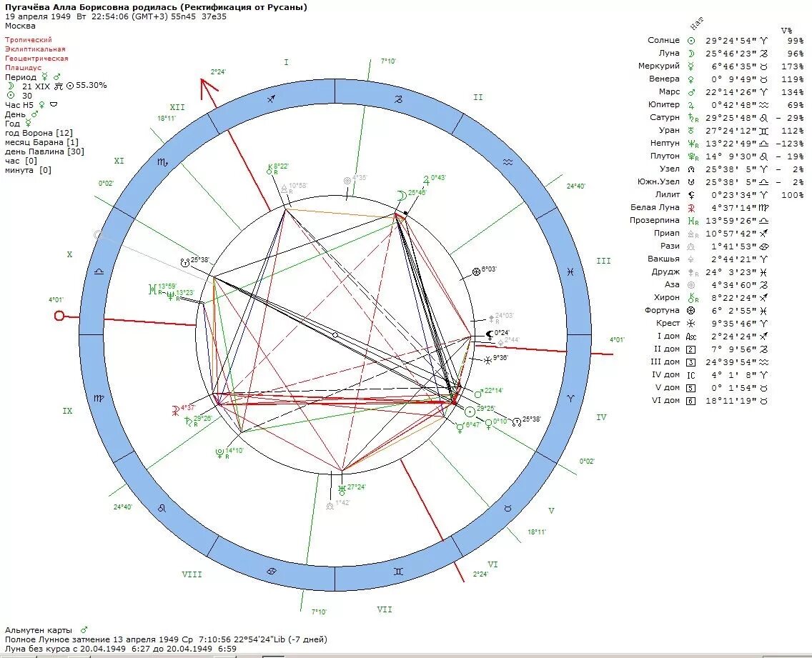The image size is (812, 658).
Task: Click the Период line with Mercury and Mars
Action: tap(33, 77)
